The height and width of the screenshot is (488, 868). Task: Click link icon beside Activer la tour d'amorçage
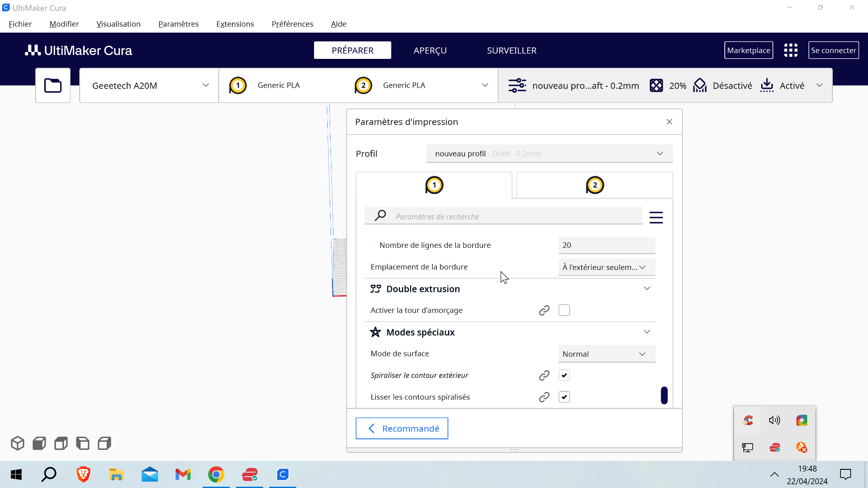pos(544,311)
